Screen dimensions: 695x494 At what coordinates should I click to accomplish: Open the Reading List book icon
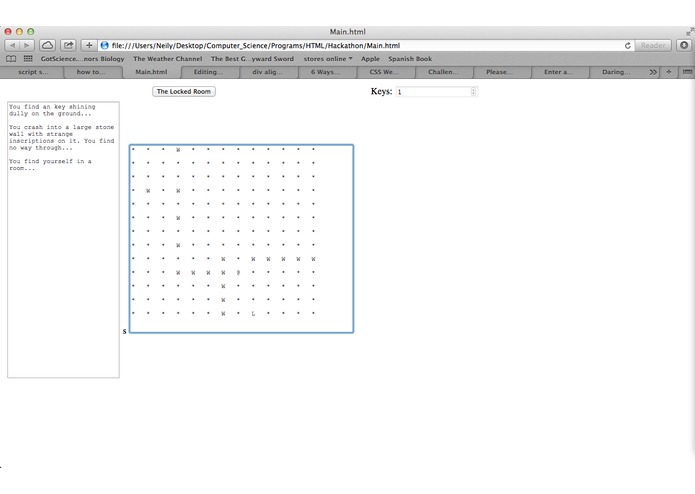pos(11,58)
